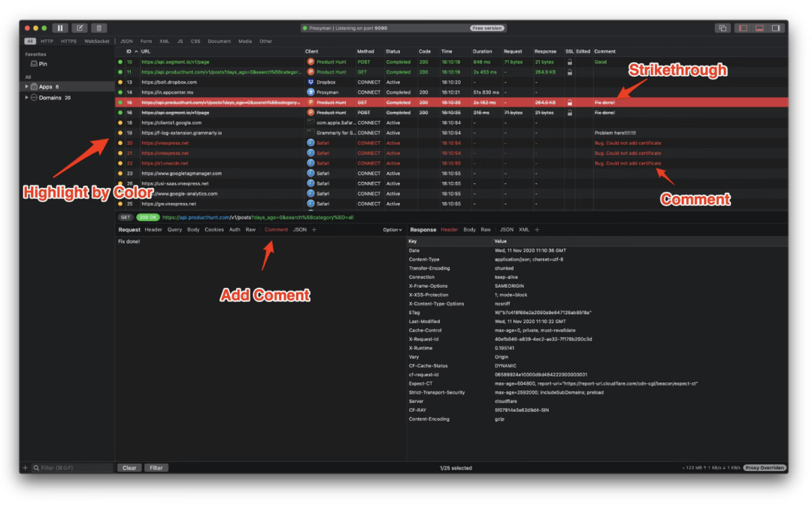Click the Safari icon in row 20
The width and height of the screenshot is (812, 517).
point(311,143)
